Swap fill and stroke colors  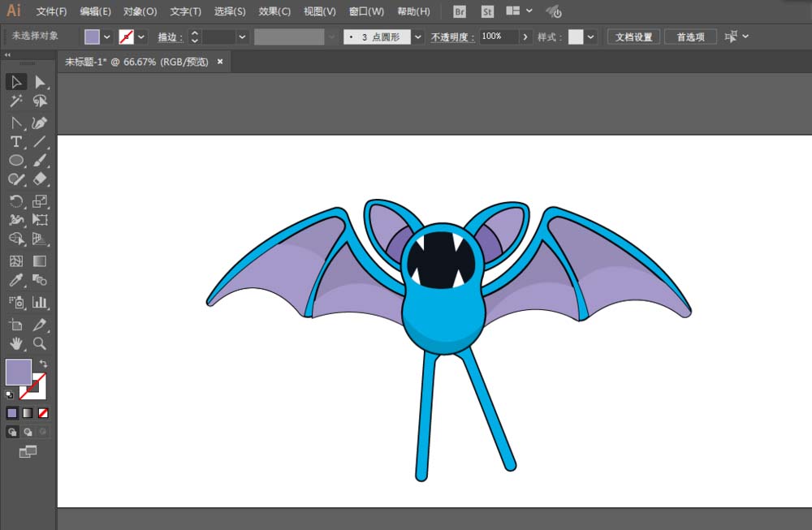click(43, 364)
